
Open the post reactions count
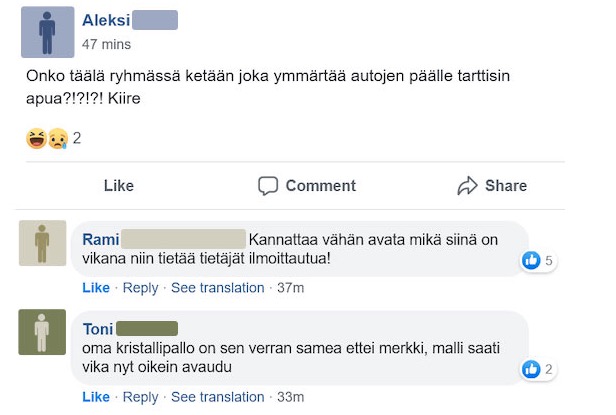(x=77, y=138)
